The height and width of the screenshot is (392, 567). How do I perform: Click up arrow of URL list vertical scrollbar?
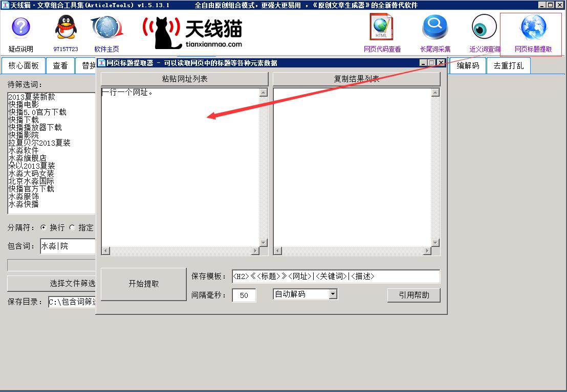click(x=264, y=93)
